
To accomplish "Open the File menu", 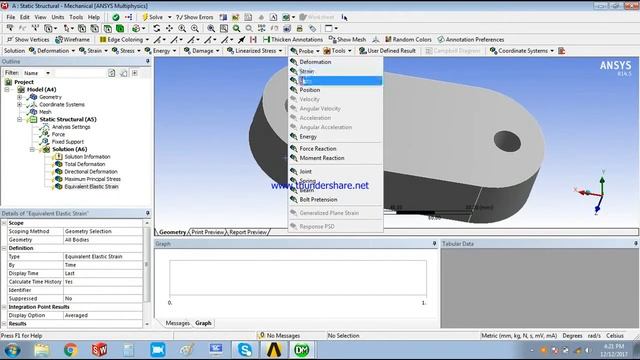I will (x=11, y=17).
